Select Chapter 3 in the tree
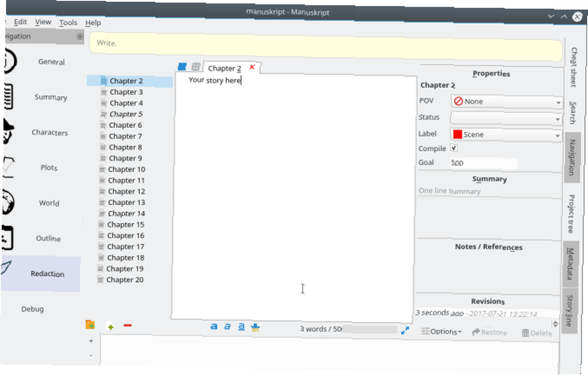This screenshot has width=588, height=376. point(126,92)
